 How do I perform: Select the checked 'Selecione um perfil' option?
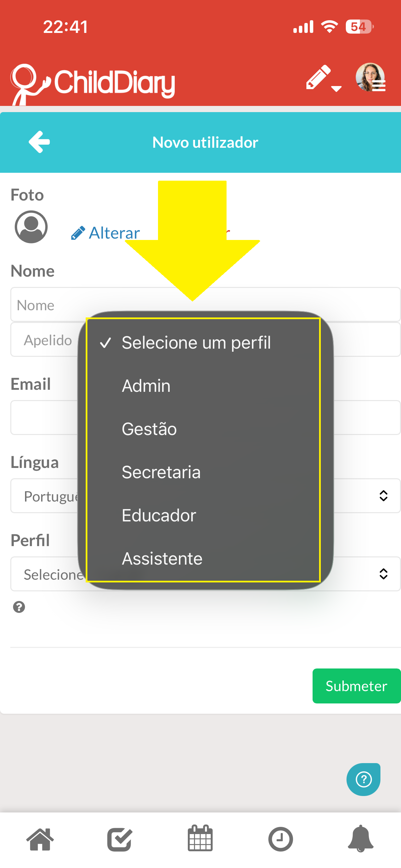[x=204, y=342]
